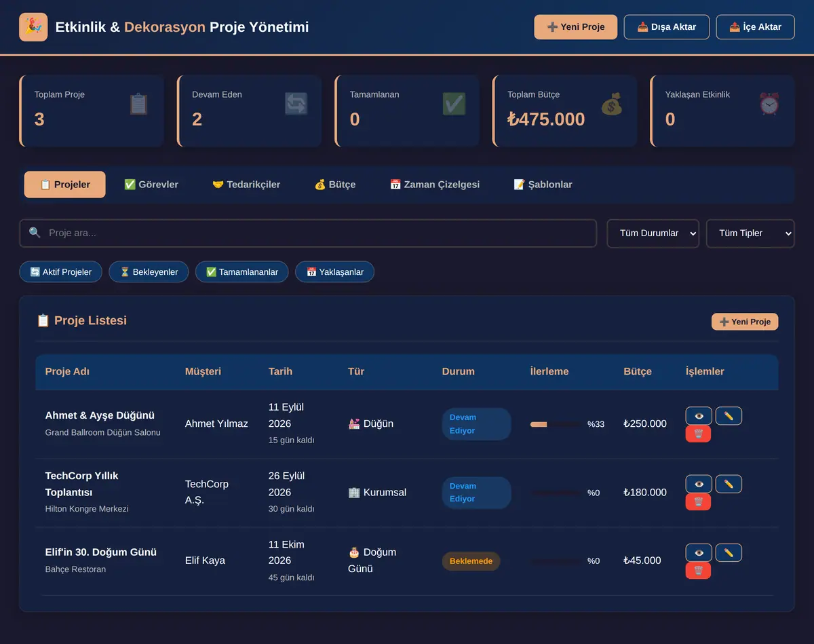The image size is (814, 644).
Task: Toggle the Bekleyenler quick filter
Action: (149, 272)
